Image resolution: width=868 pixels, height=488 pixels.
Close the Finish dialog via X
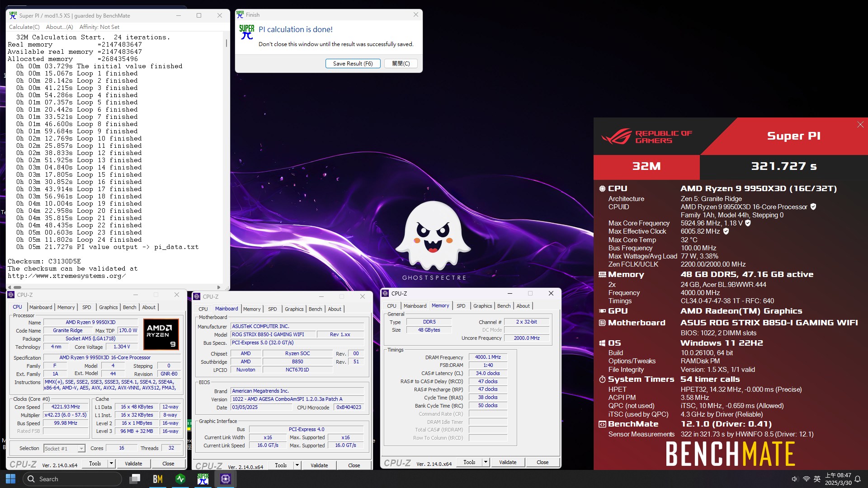click(x=415, y=15)
